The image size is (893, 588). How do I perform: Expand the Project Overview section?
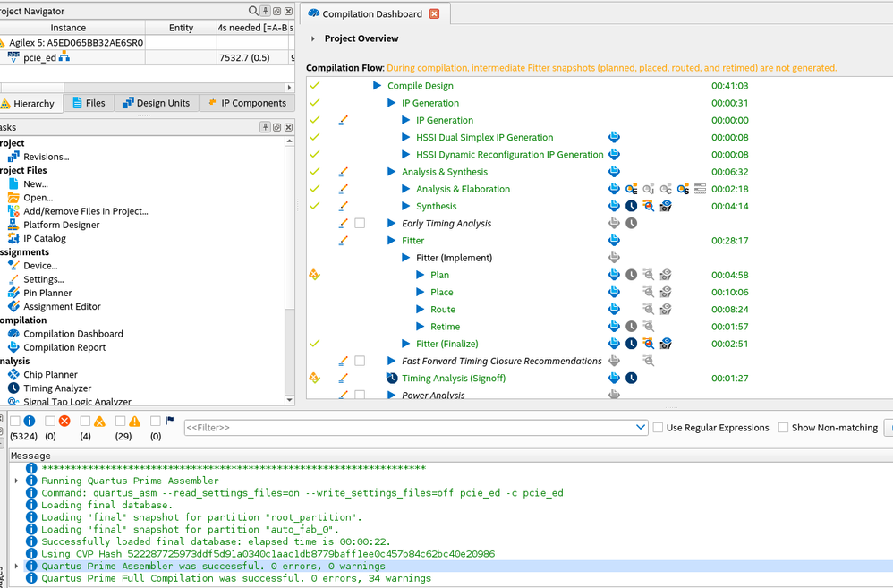click(313, 39)
